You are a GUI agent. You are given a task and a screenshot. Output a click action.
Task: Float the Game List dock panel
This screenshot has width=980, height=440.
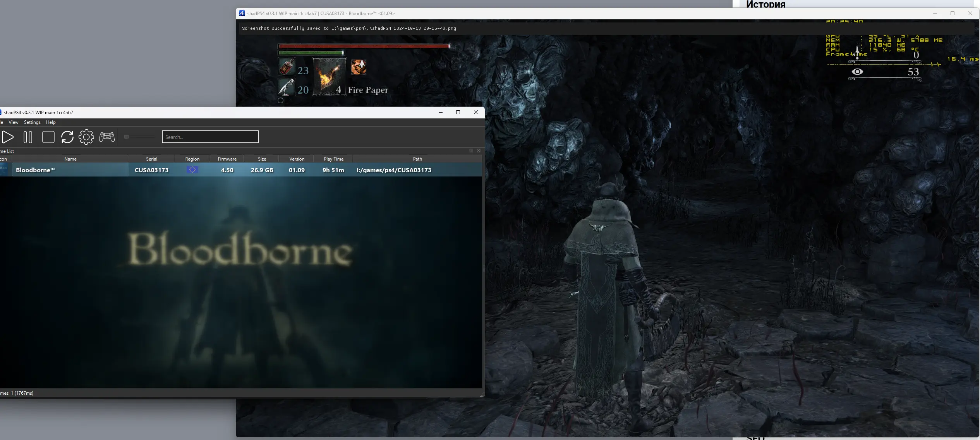tap(471, 151)
